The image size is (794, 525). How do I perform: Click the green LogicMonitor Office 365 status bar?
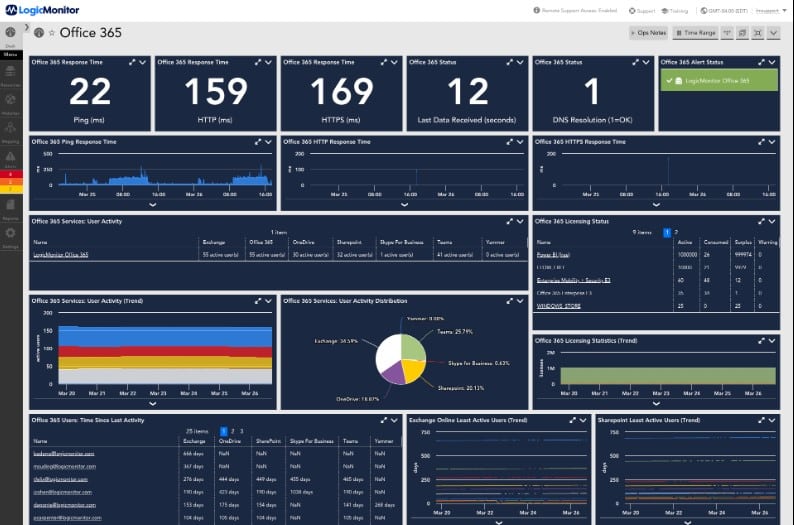[x=719, y=80]
